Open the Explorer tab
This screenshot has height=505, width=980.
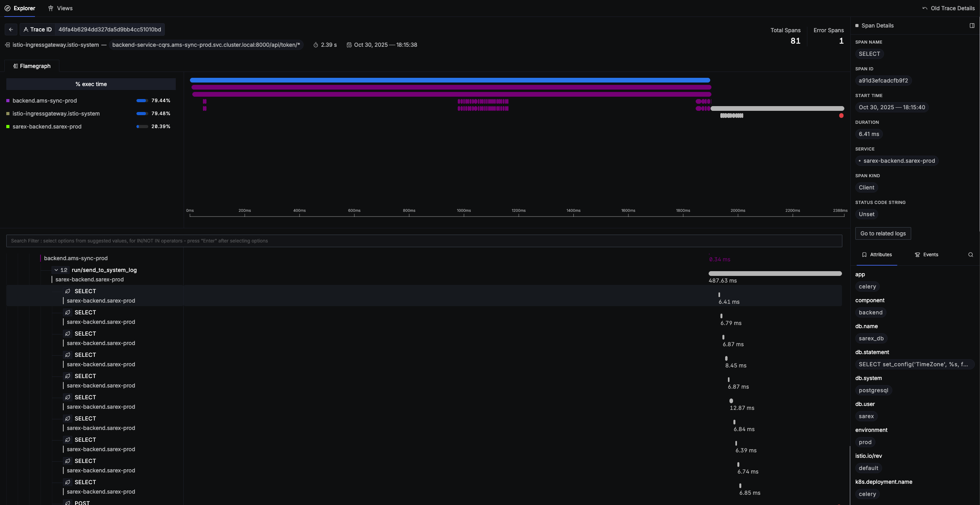(x=20, y=8)
